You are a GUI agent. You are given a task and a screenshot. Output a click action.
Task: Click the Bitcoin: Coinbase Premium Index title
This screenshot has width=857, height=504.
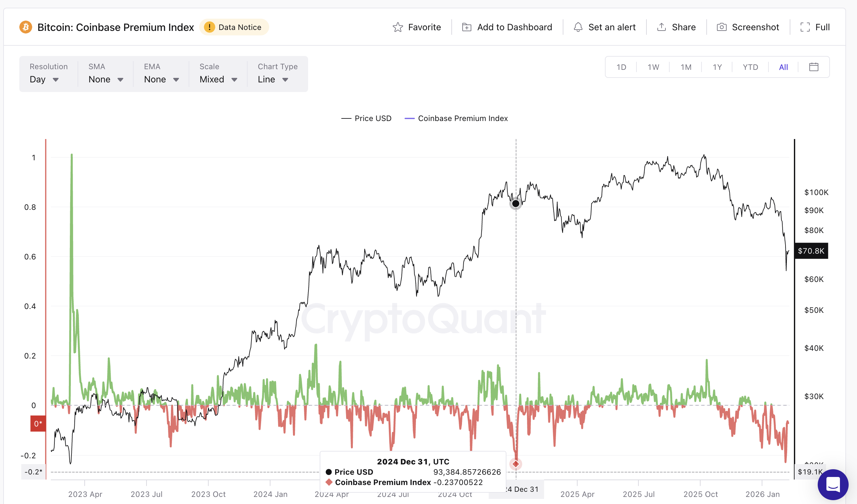pos(116,27)
